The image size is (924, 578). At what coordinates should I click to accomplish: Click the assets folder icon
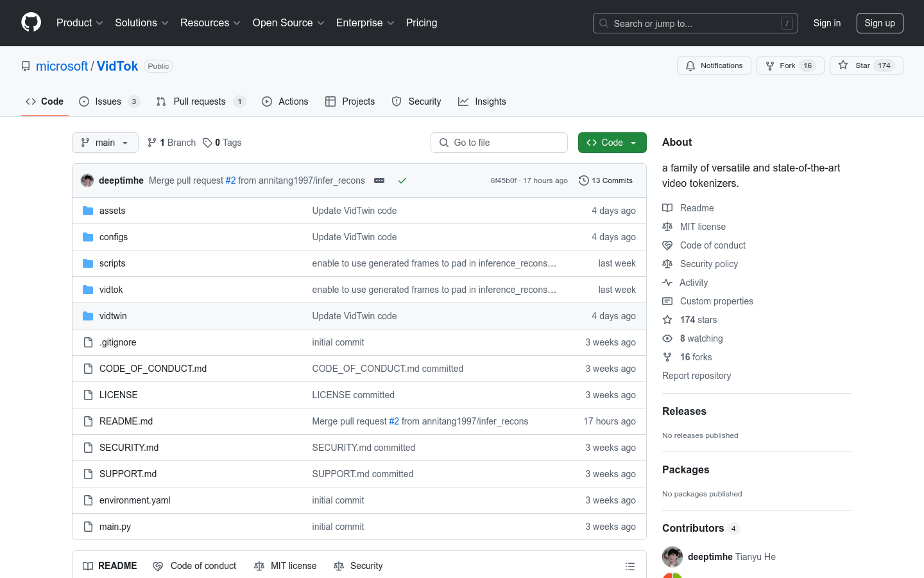pyautogui.click(x=88, y=211)
